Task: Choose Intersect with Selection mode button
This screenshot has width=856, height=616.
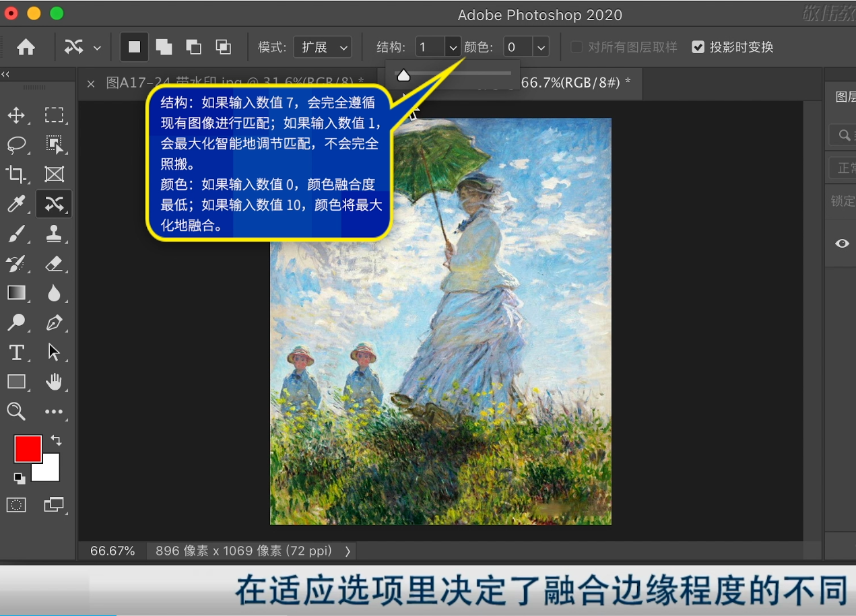Action: (x=223, y=47)
